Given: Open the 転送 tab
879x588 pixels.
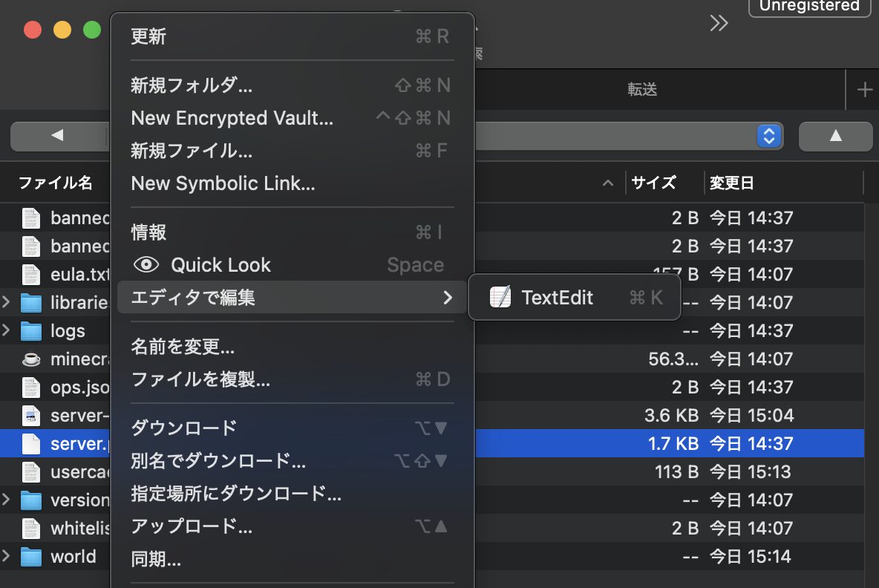Looking at the screenshot, I should pyautogui.click(x=642, y=90).
